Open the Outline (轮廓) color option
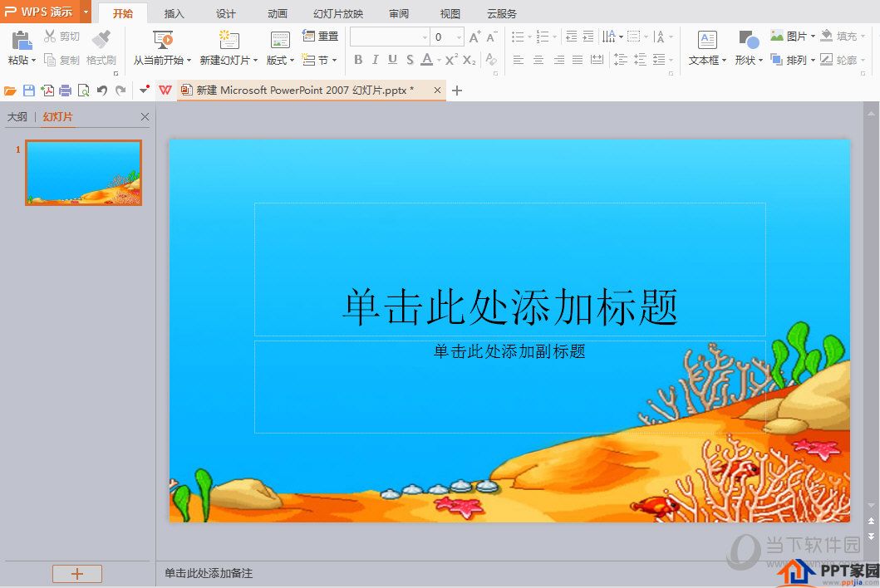Viewport: 880px width, 588px height. tap(842, 60)
